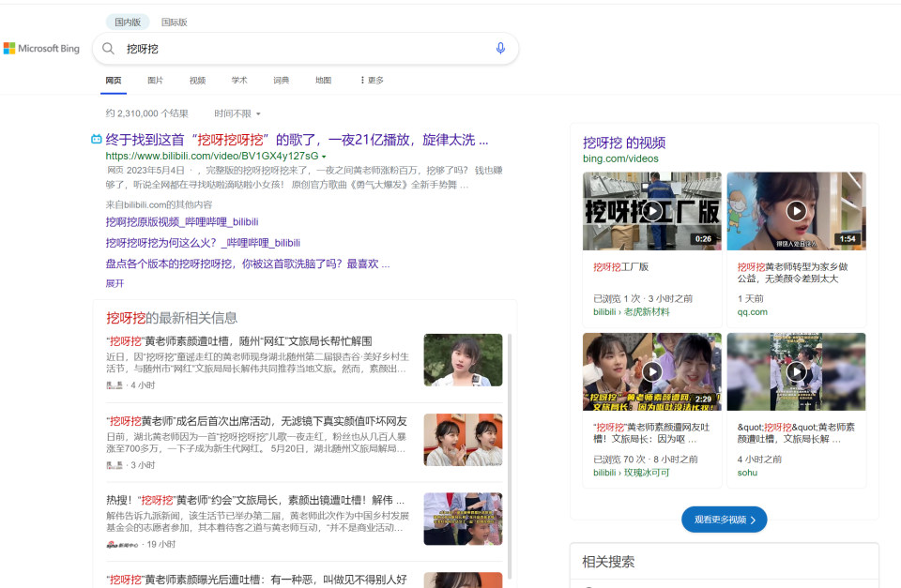Click the search magnifier icon
The height and width of the screenshot is (588, 901).
pyautogui.click(x=108, y=48)
